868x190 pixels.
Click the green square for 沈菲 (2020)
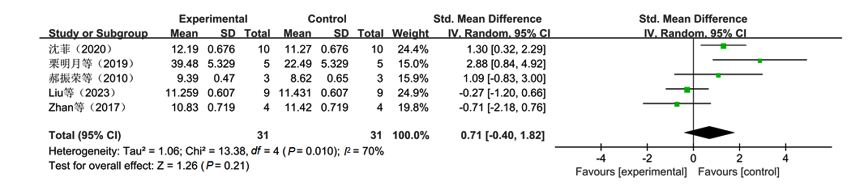[x=723, y=46]
